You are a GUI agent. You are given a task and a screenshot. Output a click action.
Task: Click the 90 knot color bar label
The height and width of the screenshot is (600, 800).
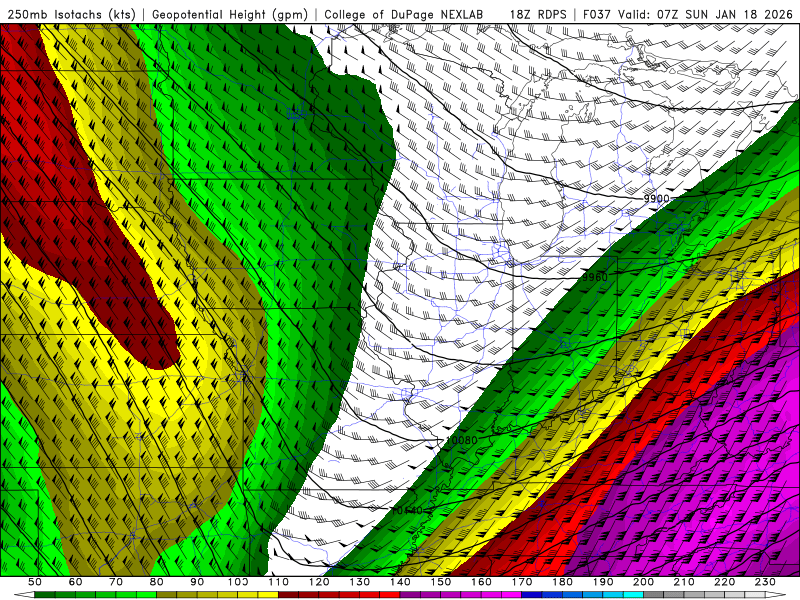(x=197, y=582)
